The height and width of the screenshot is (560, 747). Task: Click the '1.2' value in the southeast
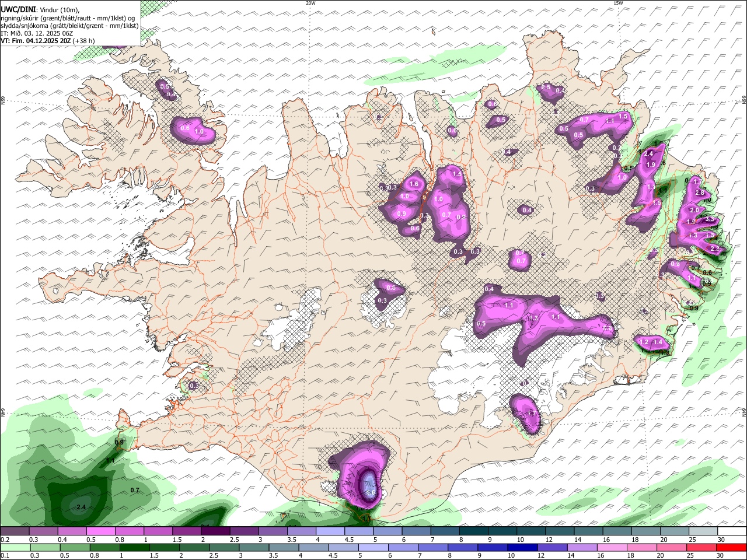tap(644, 342)
